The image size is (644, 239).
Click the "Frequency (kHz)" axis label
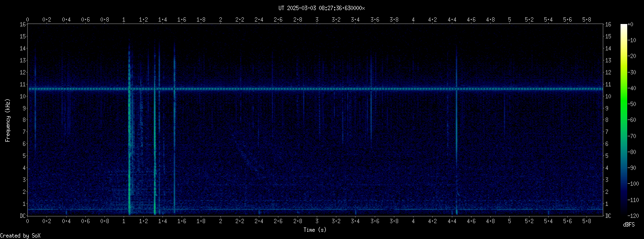point(8,119)
